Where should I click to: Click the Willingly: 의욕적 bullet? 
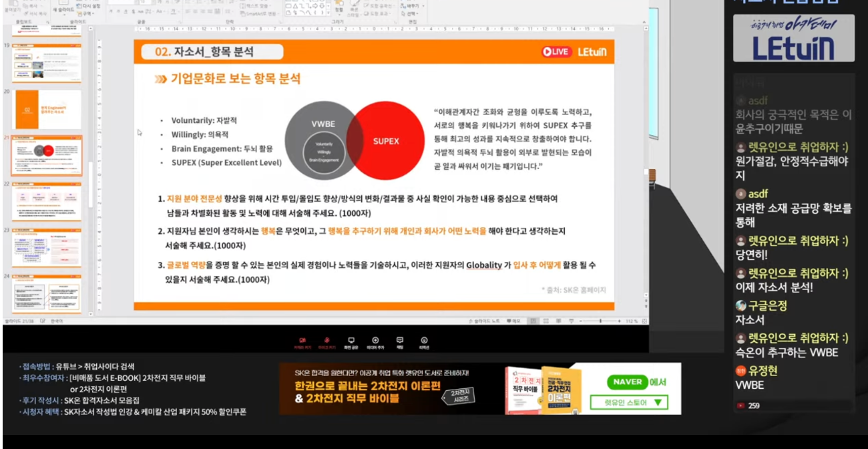(x=200, y=134)
